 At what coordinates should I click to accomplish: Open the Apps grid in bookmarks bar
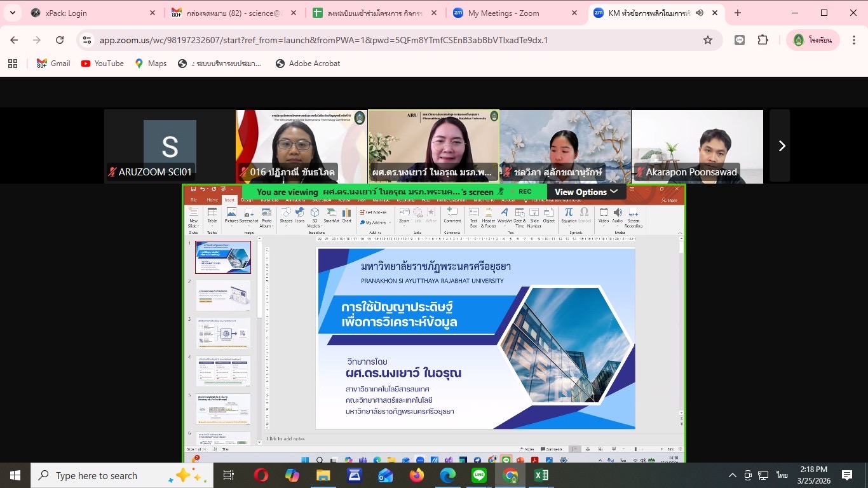click(13, 64)
